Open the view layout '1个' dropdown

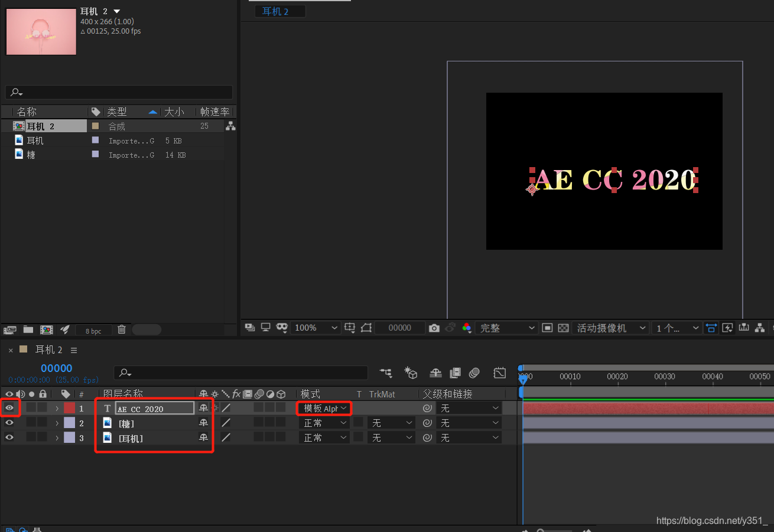point(677,328)
